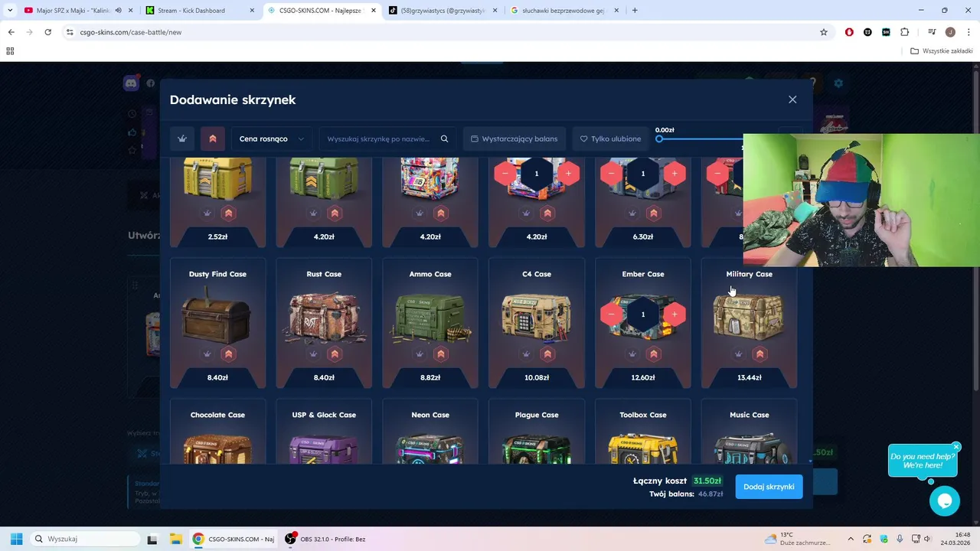
Task: Toggle chevron badge on C4 Case
Action: (x=547, y=354)
